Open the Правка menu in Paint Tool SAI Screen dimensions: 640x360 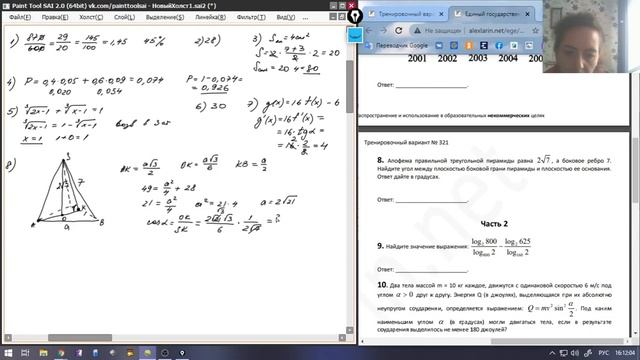coord(55,17)
